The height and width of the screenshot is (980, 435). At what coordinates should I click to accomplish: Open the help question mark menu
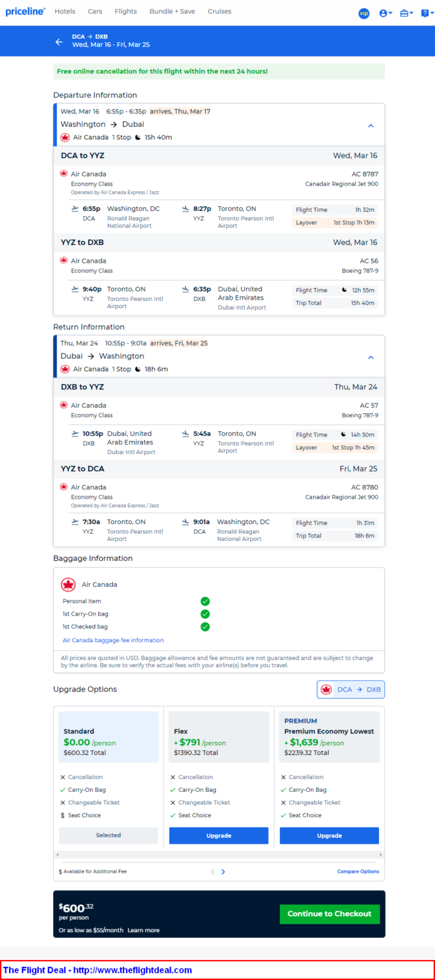(426, 13)
